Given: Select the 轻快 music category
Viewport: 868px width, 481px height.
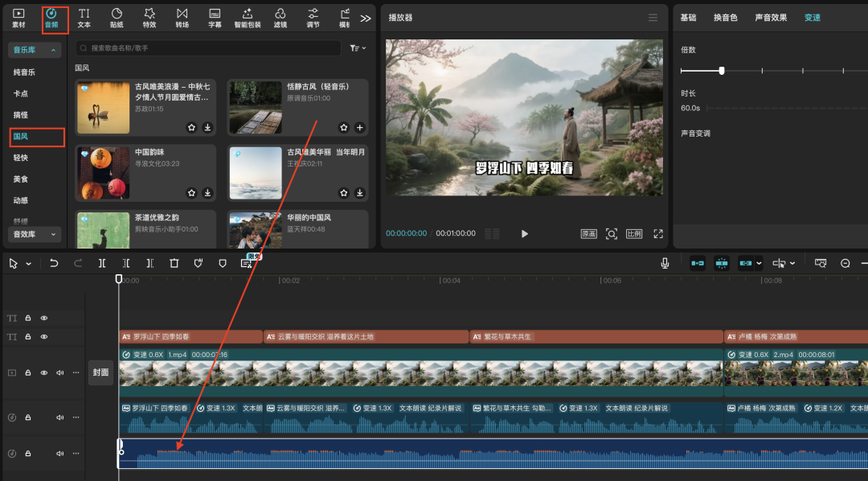Looking at the screenshot, I should (21, 158).
